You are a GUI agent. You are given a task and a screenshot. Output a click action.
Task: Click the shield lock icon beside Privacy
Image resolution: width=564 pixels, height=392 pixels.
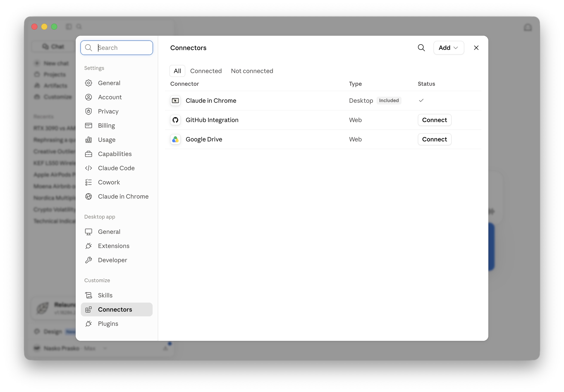(x=89, y=112)
